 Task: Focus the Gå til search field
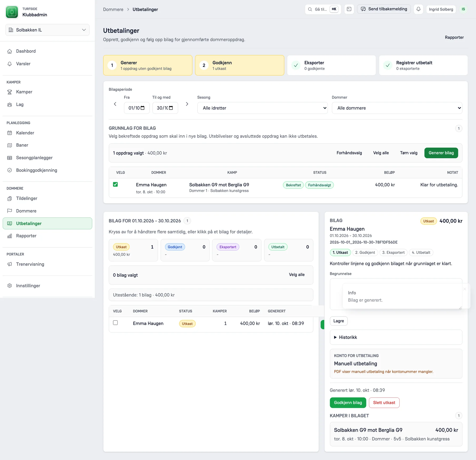[323, 9]
